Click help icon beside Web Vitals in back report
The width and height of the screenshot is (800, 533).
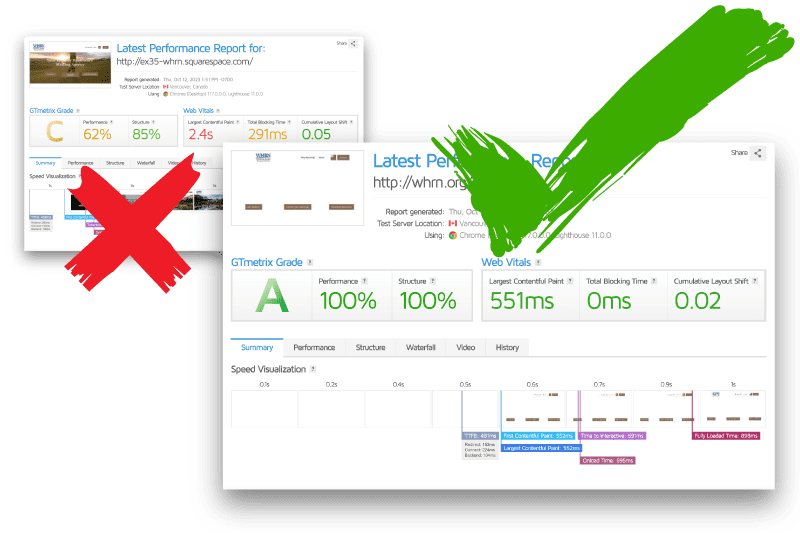[218, 111]
